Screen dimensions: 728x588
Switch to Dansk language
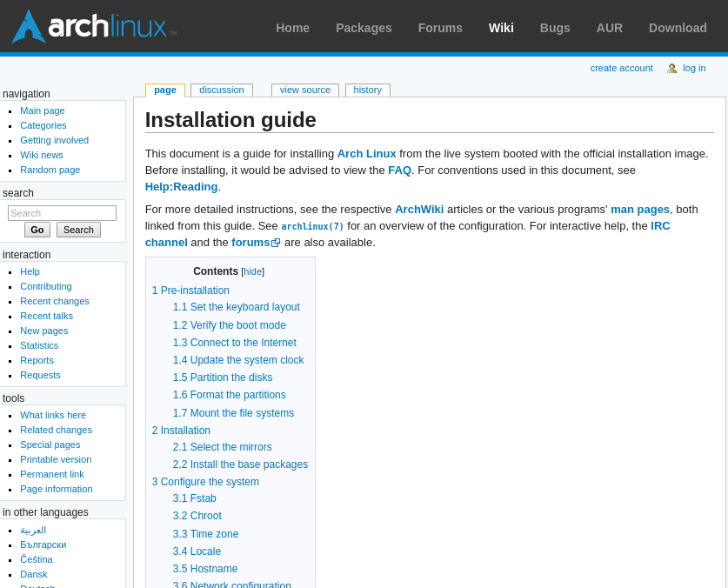[x=33, y=575]
